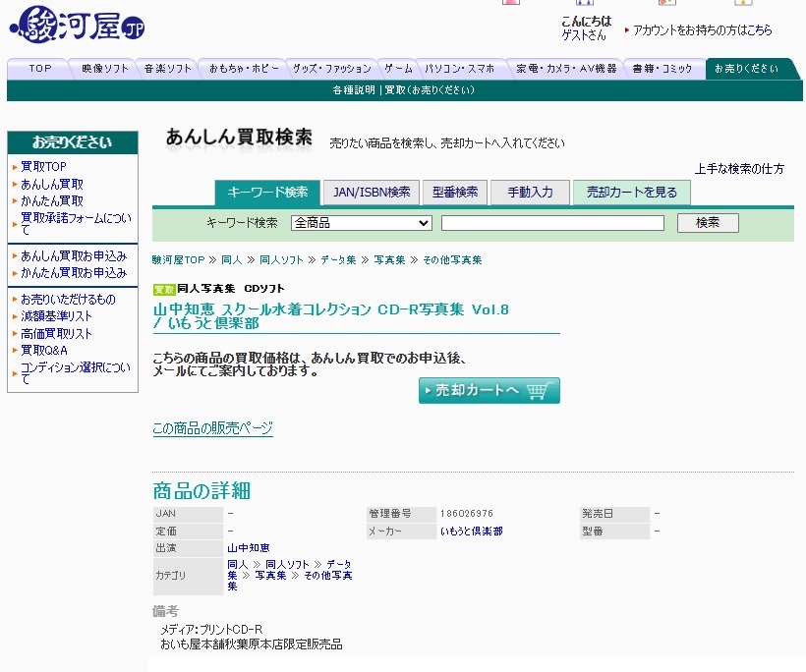The height and width of the screenshot is (672, 806).
Task: Click the 同人 breadcrumb link
Action: pyautogui.click(x=231, y=260)
